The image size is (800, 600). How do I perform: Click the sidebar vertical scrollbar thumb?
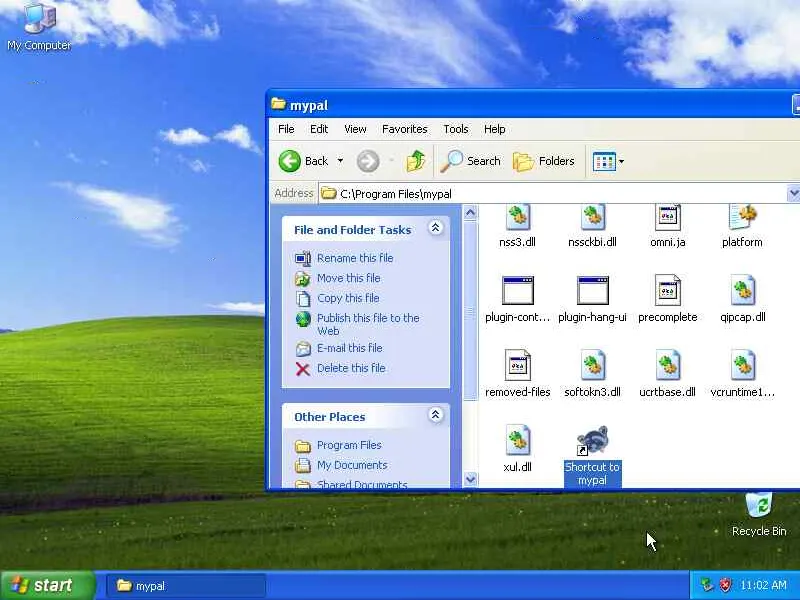[x=470, y=310]
